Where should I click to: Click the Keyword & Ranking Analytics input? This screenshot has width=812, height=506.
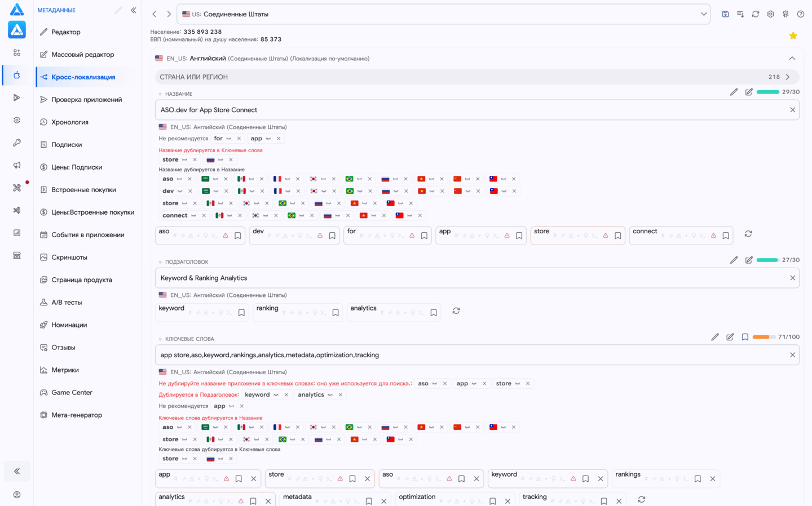click(x=477, y=278)
